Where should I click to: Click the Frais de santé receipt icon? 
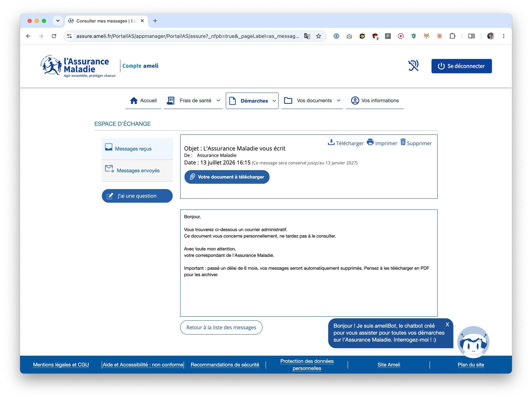[x=171, y=101]
